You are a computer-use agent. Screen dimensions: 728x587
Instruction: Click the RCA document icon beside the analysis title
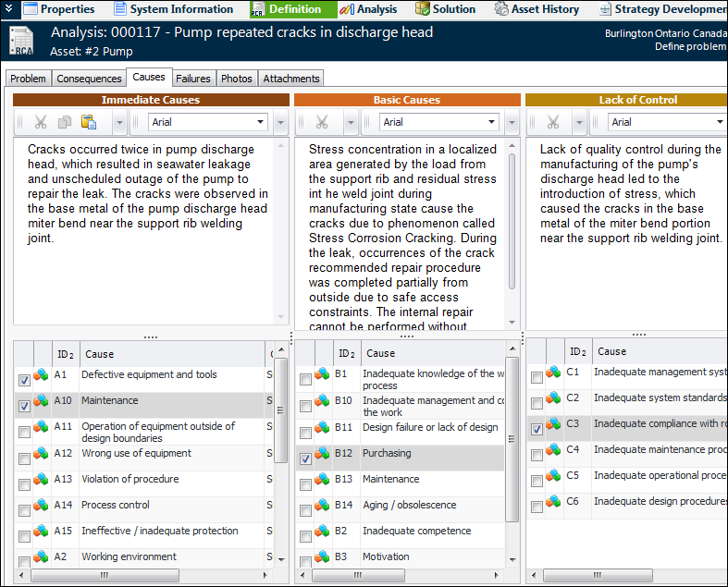pos(21,42)
